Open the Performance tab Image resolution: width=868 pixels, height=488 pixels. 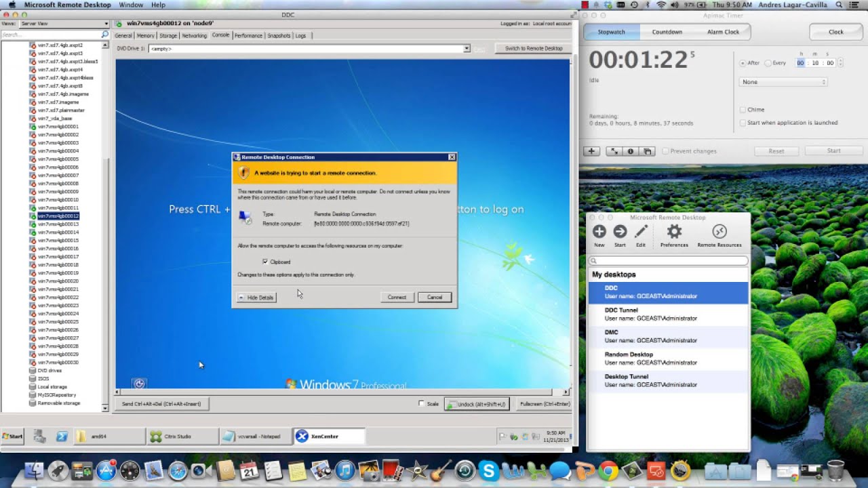click(248, 35)
